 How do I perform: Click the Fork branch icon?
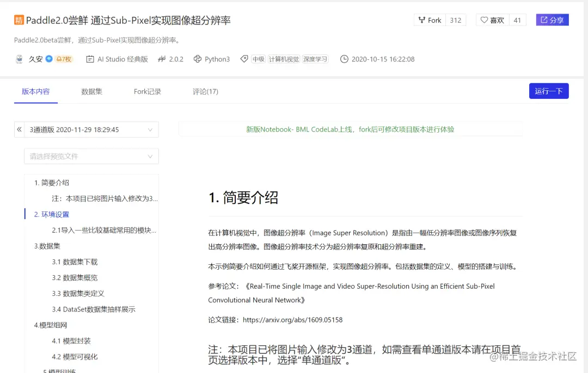[x=422, y=20]
